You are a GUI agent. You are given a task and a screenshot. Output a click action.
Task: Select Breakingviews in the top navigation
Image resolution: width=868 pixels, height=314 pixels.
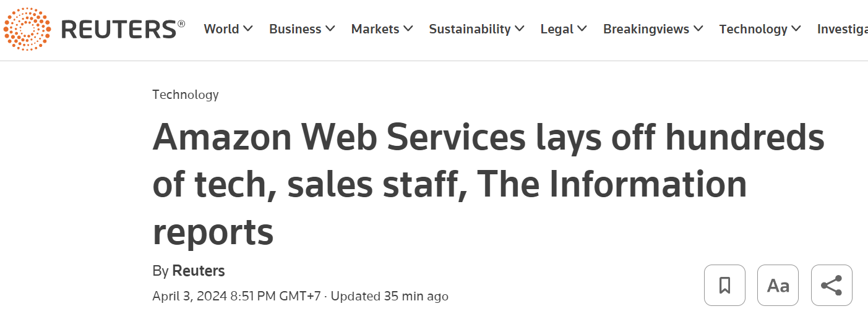coord(647,29)
